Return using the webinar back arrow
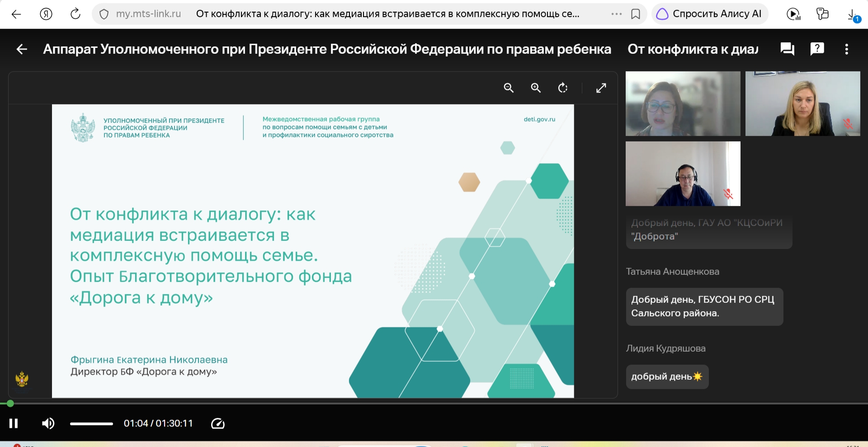 (22, 49)
